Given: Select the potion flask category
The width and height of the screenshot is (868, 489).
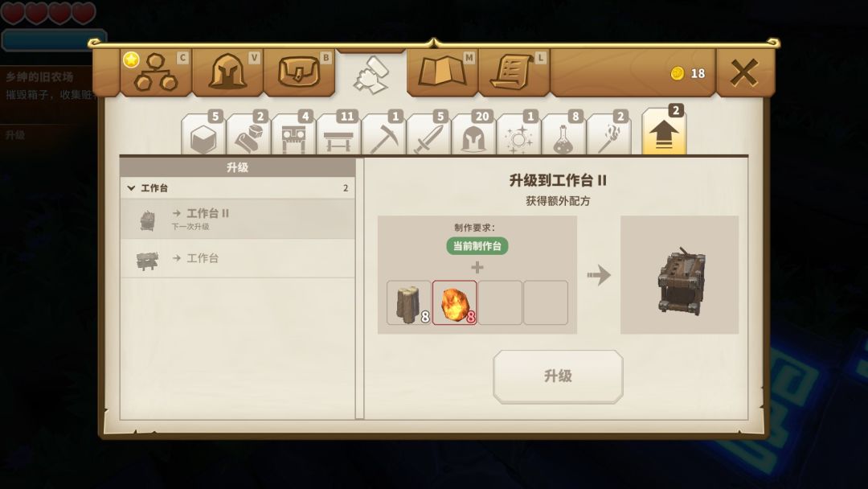Looking at the screenshot, I should [563, 134].
